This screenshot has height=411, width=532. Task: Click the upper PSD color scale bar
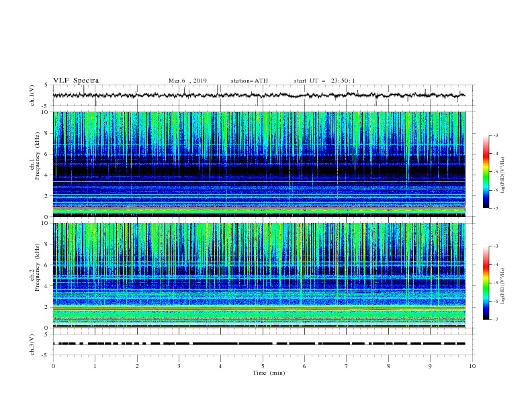(x=486, y=172)
